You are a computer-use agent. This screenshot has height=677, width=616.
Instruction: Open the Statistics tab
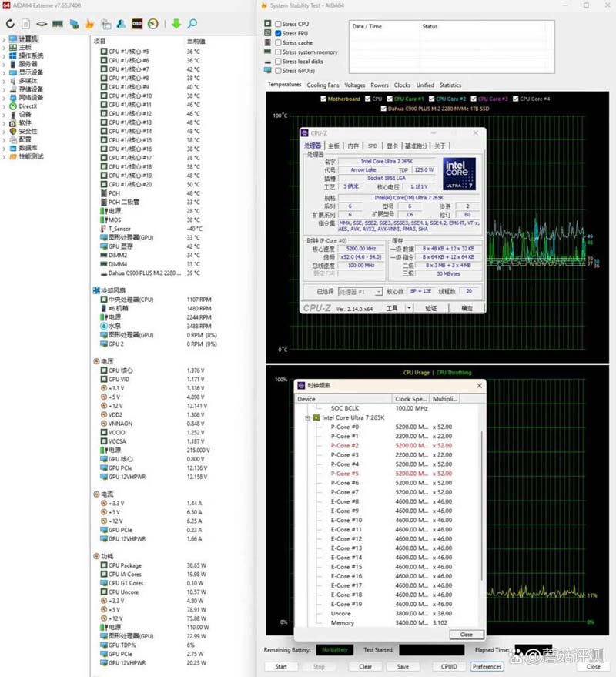[450, 85]
